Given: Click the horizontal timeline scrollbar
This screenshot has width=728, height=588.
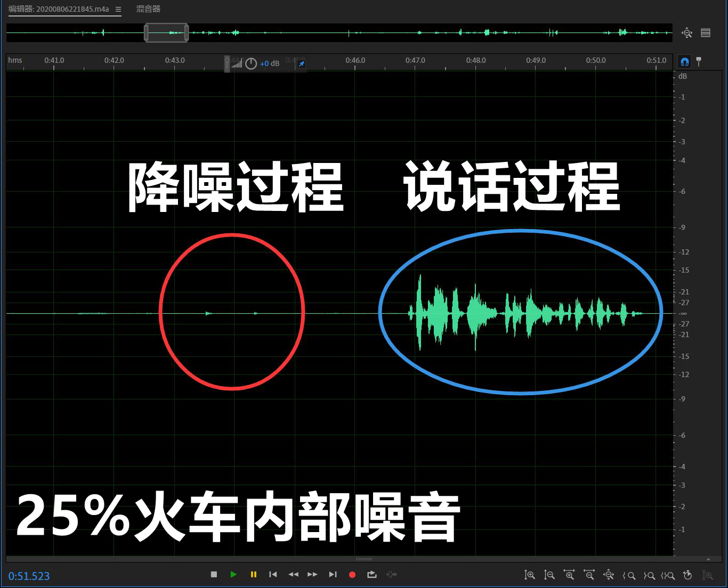Looking at the screenshot, I should pyautogui.click(x=363, y=559).
